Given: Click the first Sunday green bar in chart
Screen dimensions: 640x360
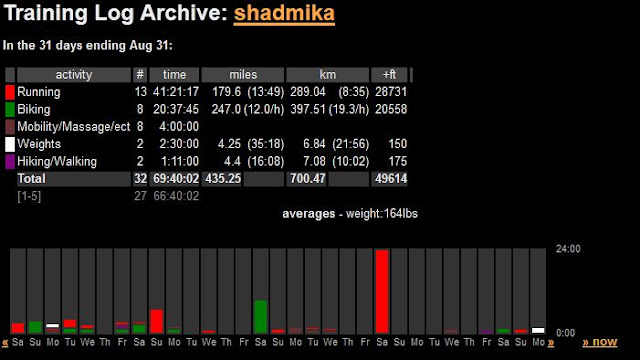Looking at the screenshot, I should click(35, 327).
